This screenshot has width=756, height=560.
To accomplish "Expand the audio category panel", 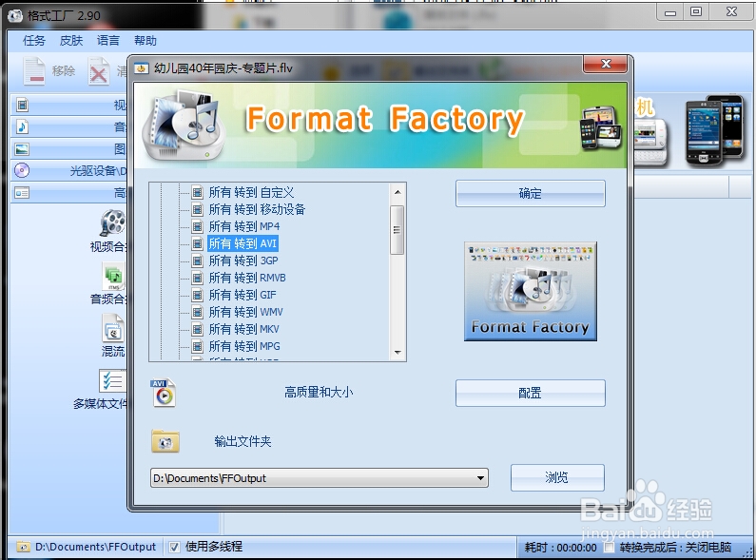I will pyautogui.click(x=68, y=126).
